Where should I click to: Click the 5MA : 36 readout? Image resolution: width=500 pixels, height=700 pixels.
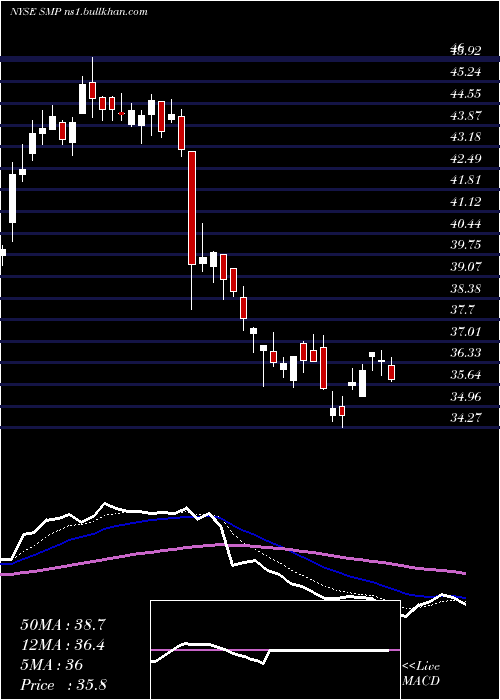pos(52,665)
